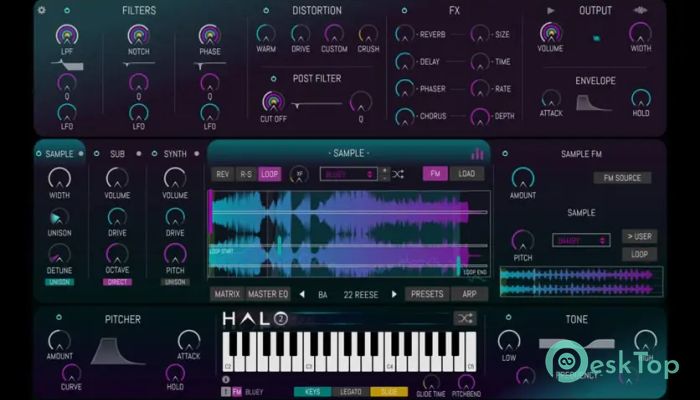Open the Sample FM source sample dropdown
700x400 pixels.
coord(581,240)
